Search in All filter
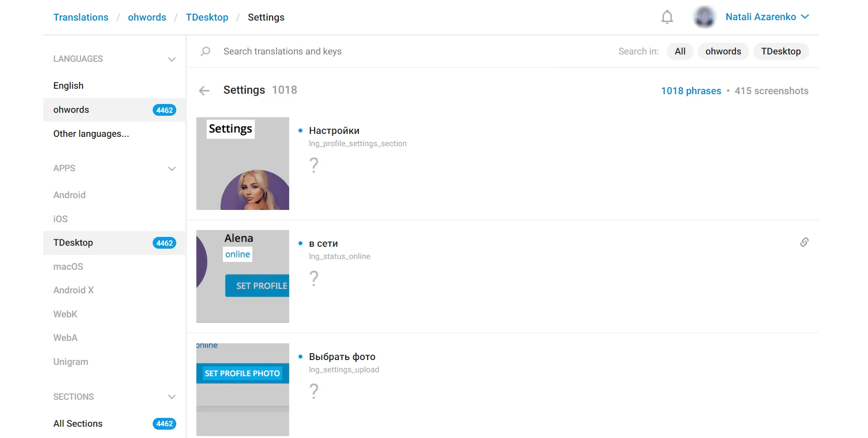Viewport: 868px width, 438px height. [680, 52]
